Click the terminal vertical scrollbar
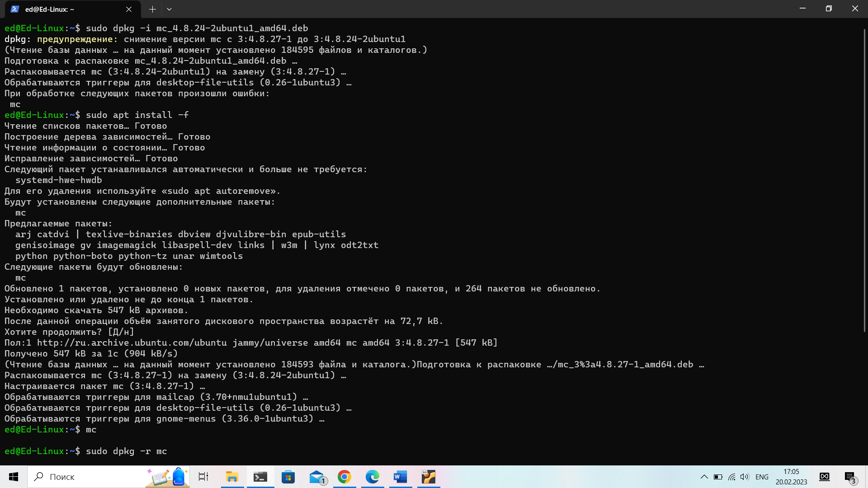 pos(864,181)
